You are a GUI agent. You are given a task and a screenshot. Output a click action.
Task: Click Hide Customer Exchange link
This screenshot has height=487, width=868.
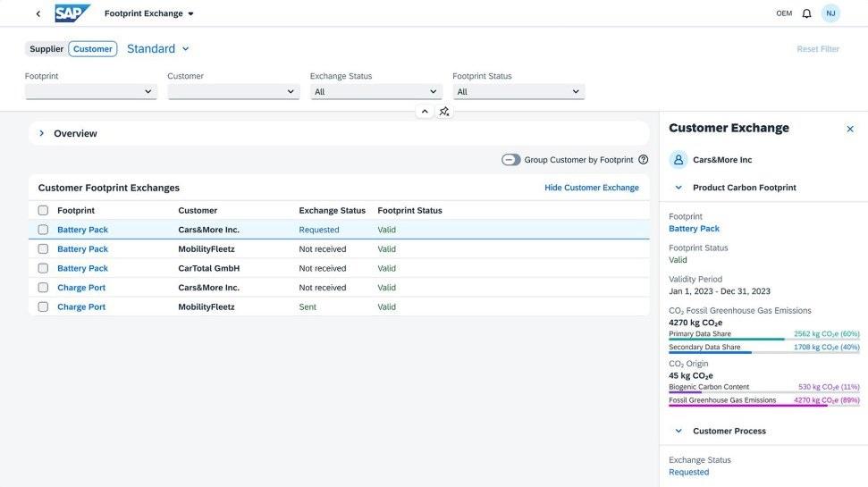pyautogui.click(x=591, y=188)
